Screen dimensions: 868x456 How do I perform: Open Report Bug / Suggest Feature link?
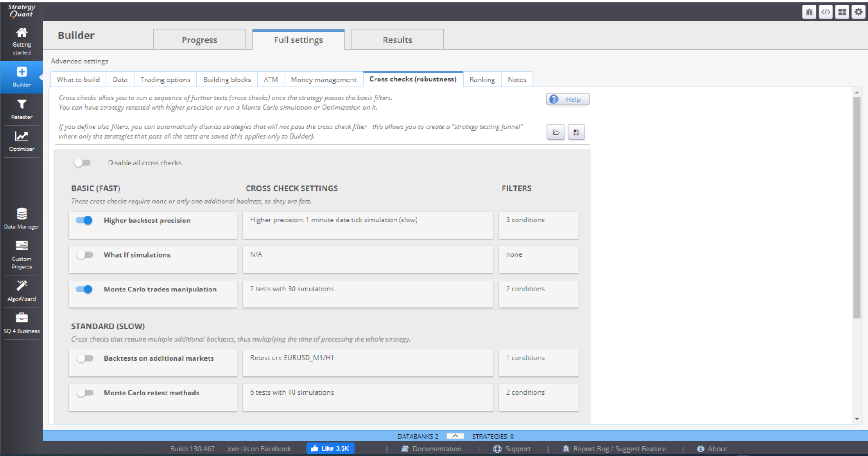click(x=614, y=449)
